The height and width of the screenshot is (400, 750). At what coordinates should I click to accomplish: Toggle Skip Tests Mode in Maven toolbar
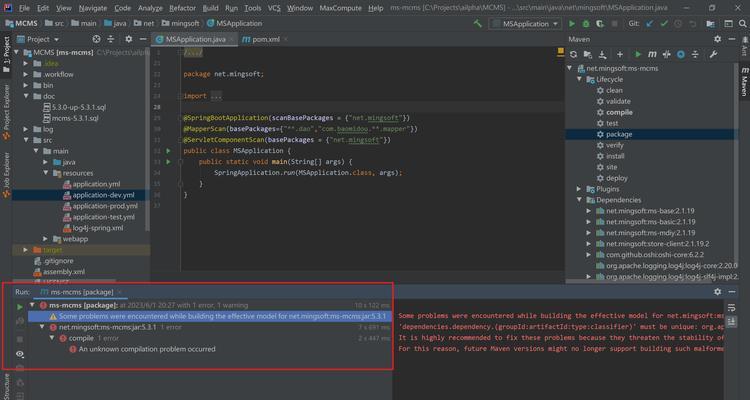coord(681,55)
